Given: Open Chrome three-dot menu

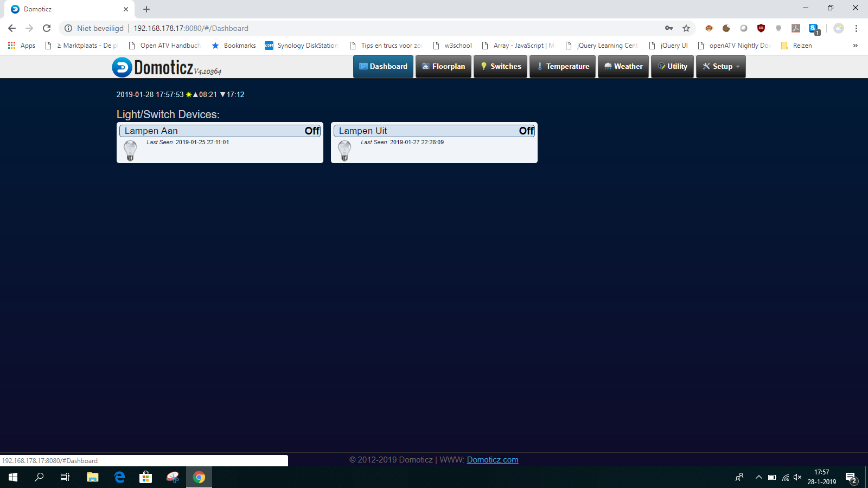Looking at the screenshot, I should 856,28.
